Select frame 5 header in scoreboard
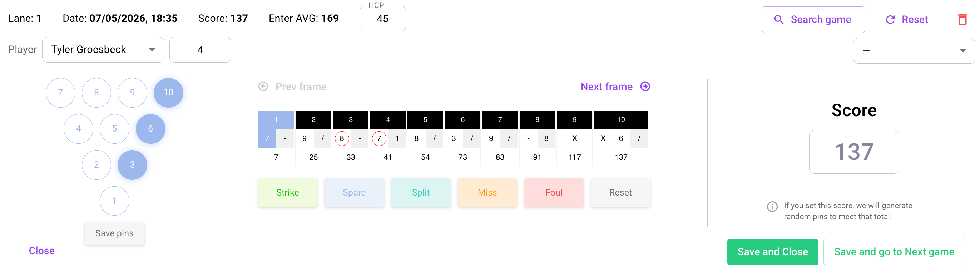 425,119
